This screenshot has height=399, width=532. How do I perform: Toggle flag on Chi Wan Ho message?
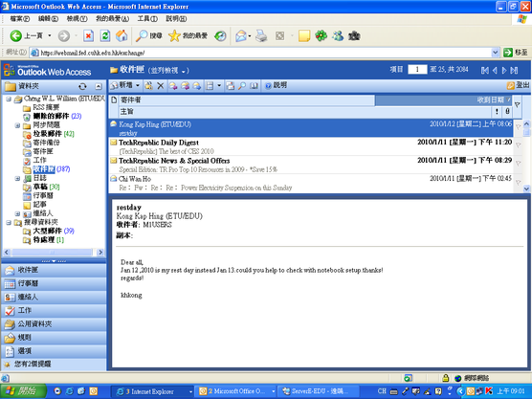[x=518, y=183]
